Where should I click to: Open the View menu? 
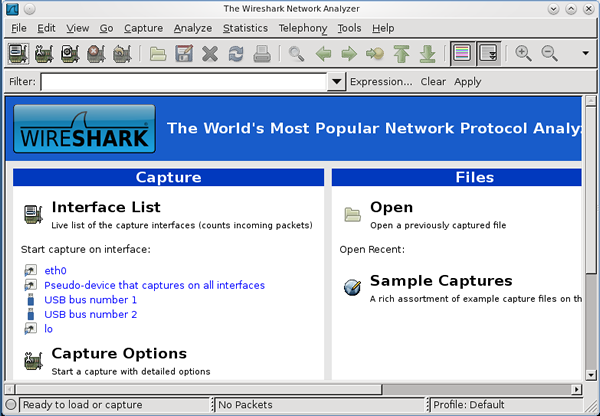click(x=78, y=28)
